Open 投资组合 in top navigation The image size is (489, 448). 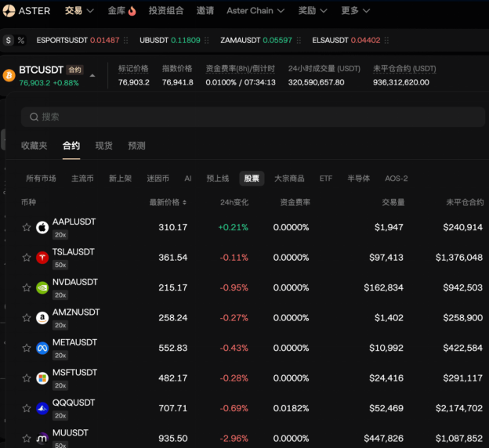pos(166,11)
